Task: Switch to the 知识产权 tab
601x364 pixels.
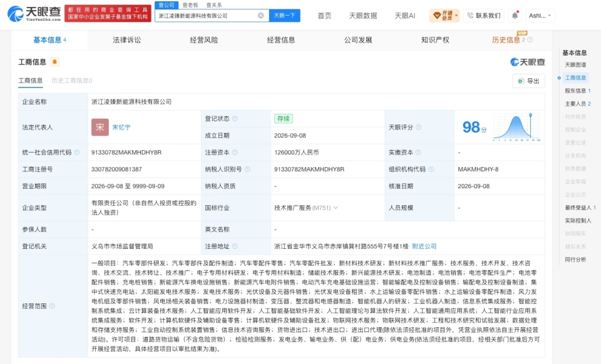Action: click(x=435, y=40)
